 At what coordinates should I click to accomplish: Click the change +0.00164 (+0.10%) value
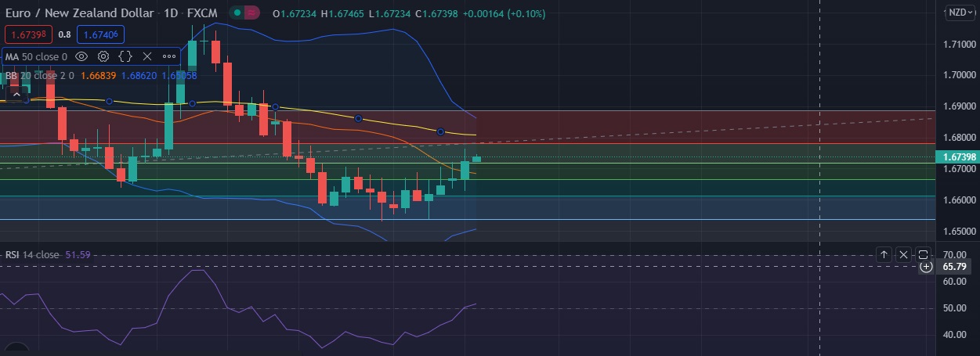(504, 14)
